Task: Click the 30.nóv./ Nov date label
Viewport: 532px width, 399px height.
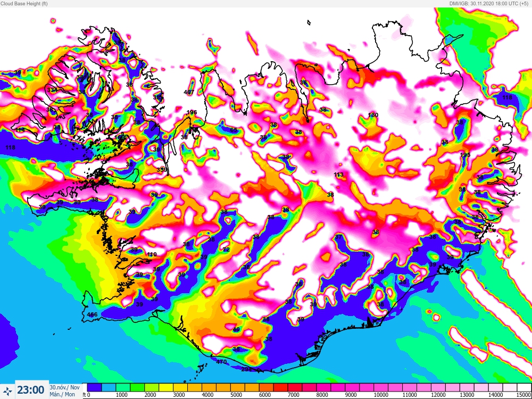Action: click(x=64, y=387)
